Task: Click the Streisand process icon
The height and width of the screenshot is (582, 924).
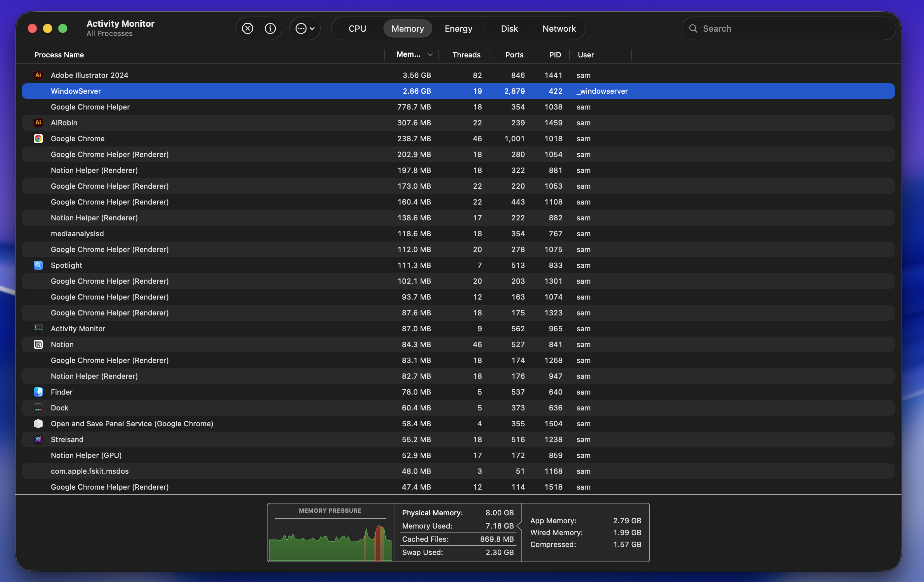Action: 38,439
